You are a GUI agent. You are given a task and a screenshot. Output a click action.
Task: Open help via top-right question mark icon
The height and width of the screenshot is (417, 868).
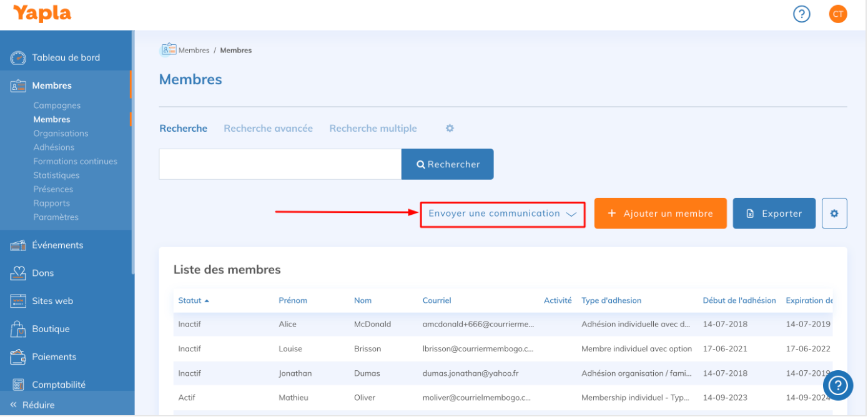point(801,14)
